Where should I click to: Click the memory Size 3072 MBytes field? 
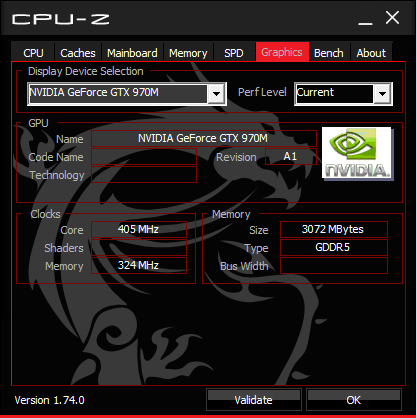click(334, 229)
